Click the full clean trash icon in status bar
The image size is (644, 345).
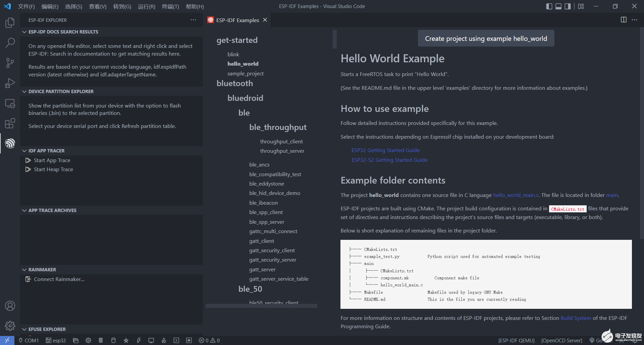pyautogui.click(x=101, y=340)
